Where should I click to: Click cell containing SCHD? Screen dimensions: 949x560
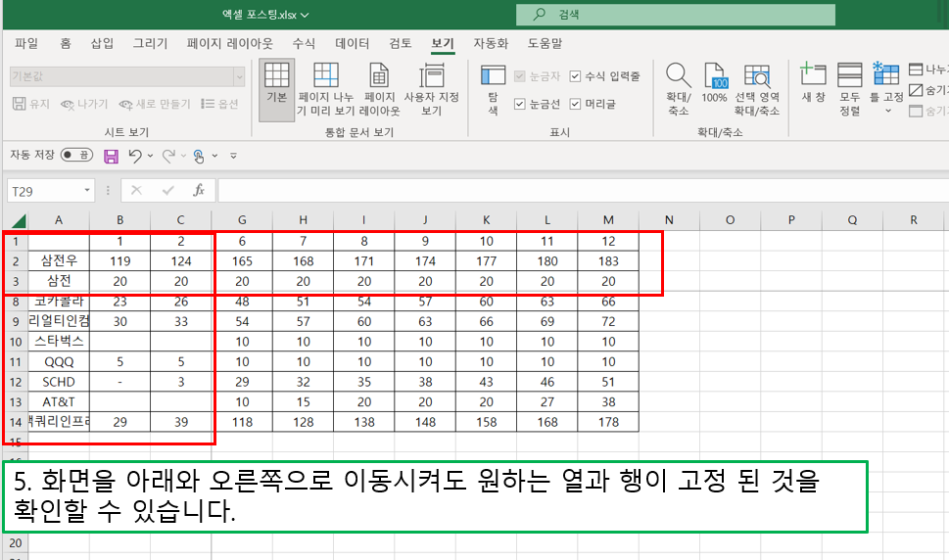59,382
